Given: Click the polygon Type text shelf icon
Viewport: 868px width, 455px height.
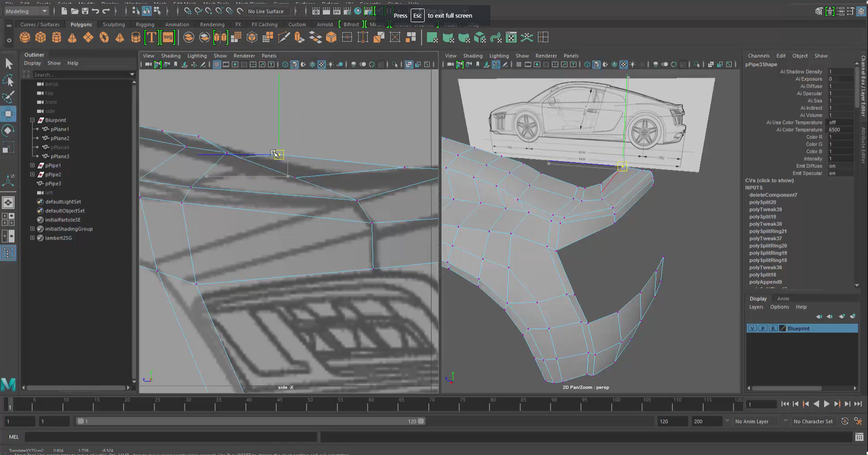Looking at the screenshot, I should [151, 38].
